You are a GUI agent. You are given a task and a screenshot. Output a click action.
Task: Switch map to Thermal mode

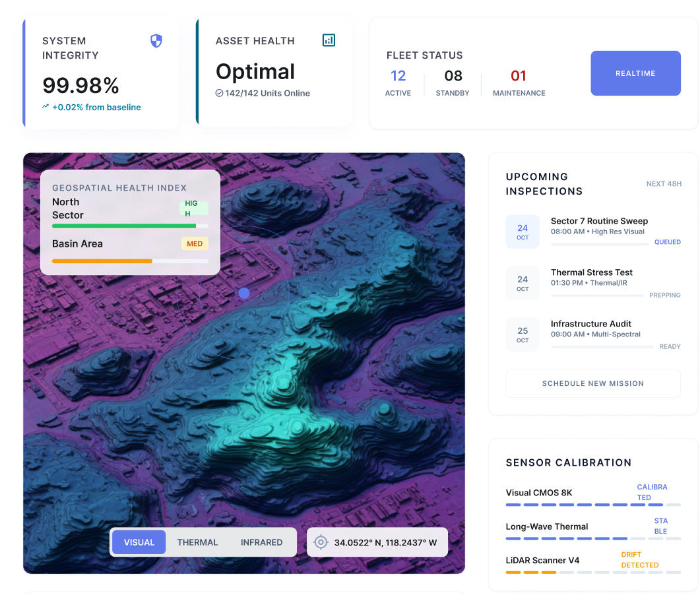coord(197,542)
